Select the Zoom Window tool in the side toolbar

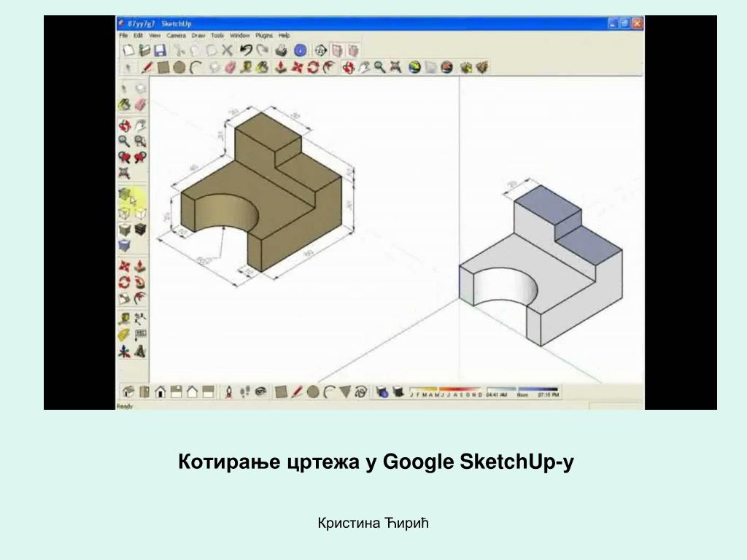[140, 141]
